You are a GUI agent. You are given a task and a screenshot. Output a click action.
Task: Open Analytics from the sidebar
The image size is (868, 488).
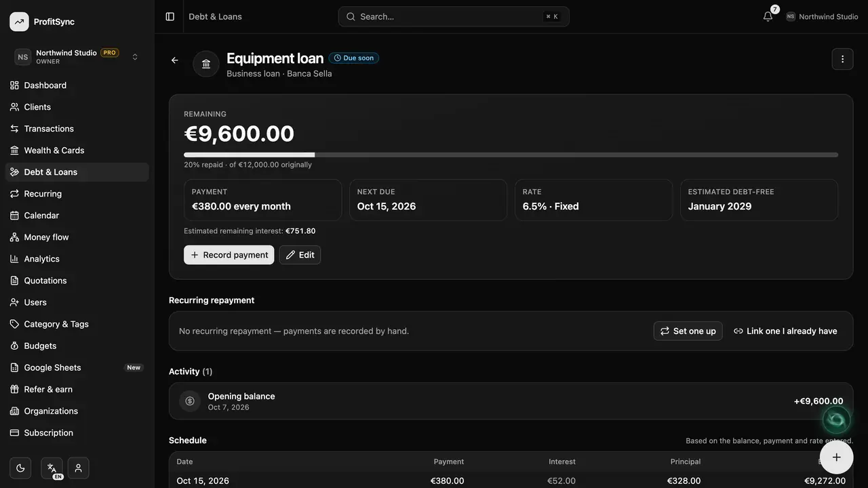(x=77, y=259)
